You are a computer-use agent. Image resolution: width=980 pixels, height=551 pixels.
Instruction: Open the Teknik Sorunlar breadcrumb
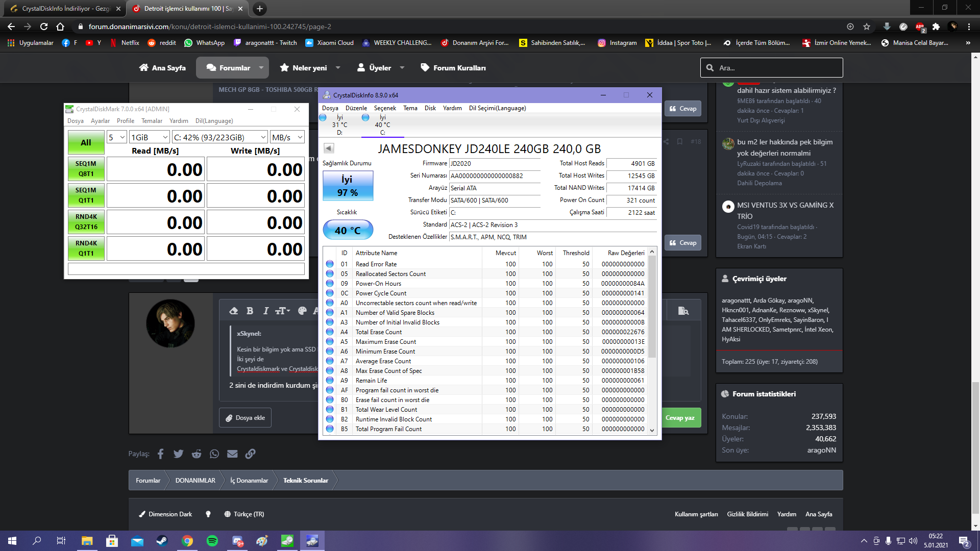[x=306, y=481]
